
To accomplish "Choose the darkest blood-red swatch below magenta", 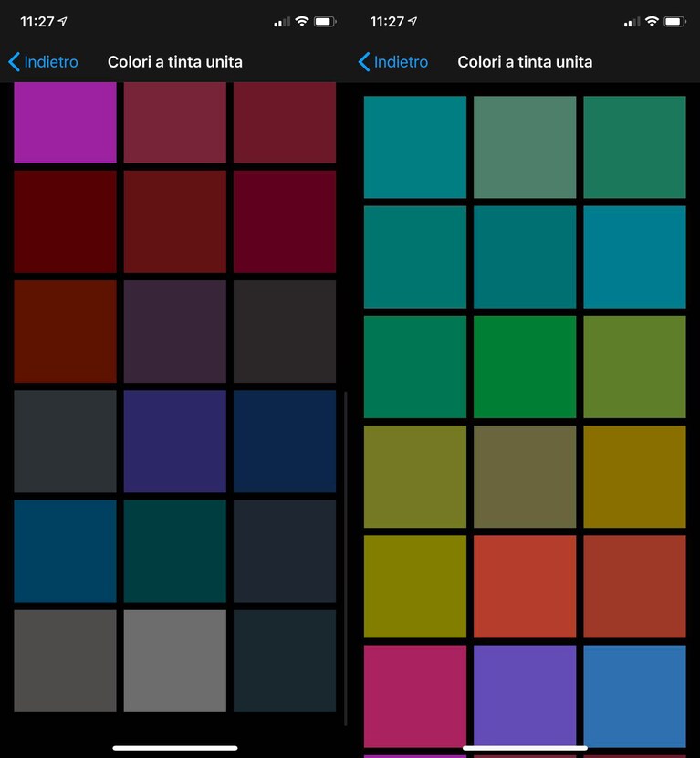I will coord(65,222).
